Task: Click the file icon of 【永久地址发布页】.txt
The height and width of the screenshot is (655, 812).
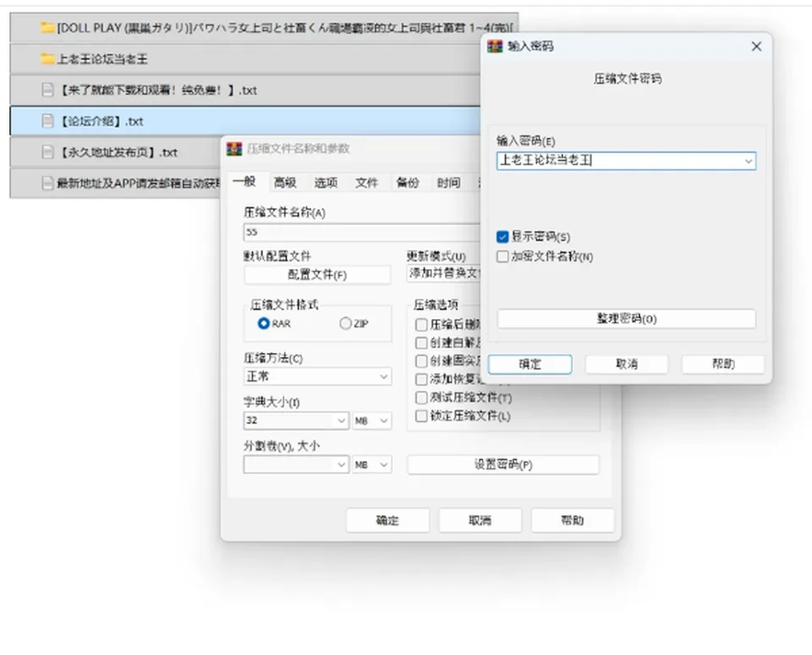Action: (x=47, y=152)
